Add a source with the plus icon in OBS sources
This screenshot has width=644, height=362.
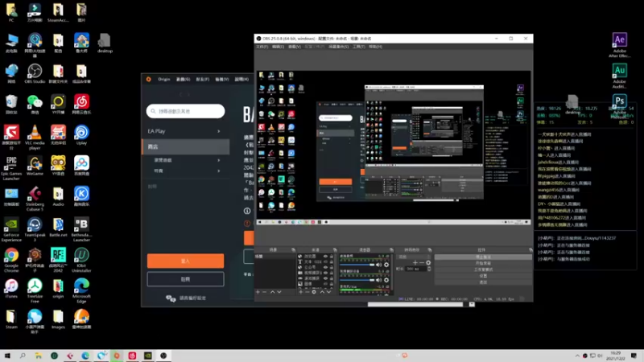click(x=300, y=292)
